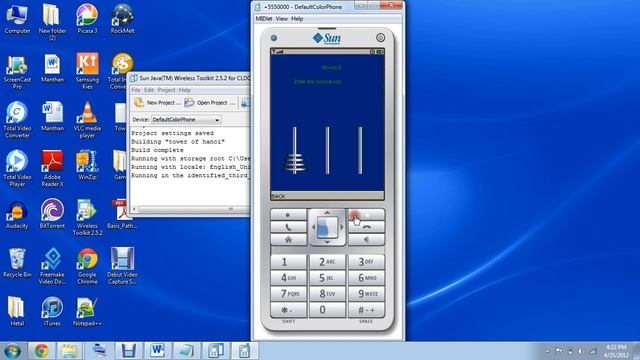Click the phone key 4 GHI
The height and width of the screenshot is (360, 640).
[288, 278]
